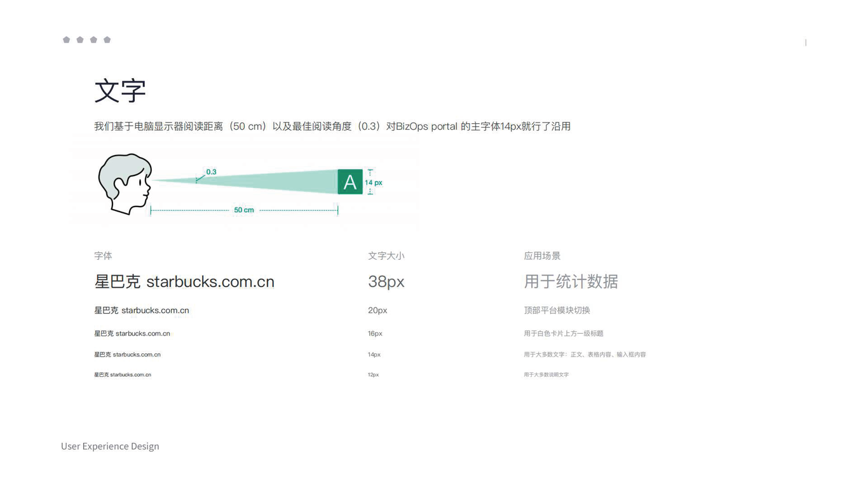868x488 pixels.
Task: Click the description sentence mentioning BizOps portal
Action: pyautogui.click(x=332, y=126)
